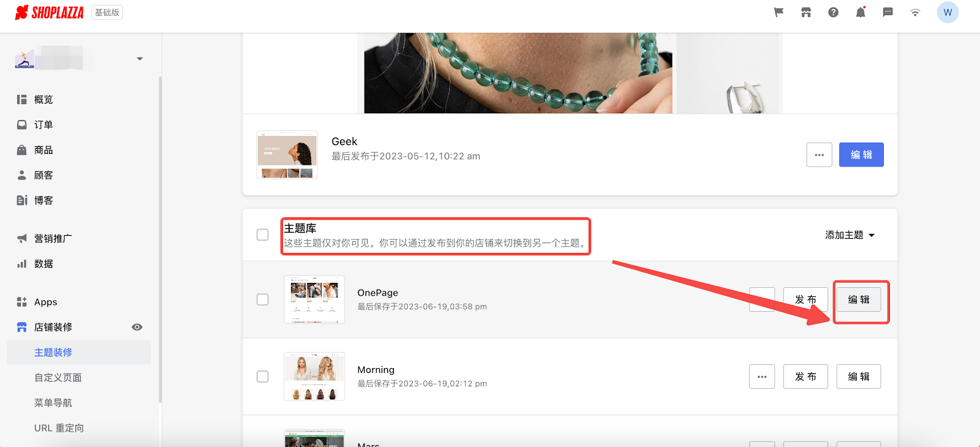This screenshot has width=980, height=447.
Task: Click the wifi signal icon
Action: 915,12
